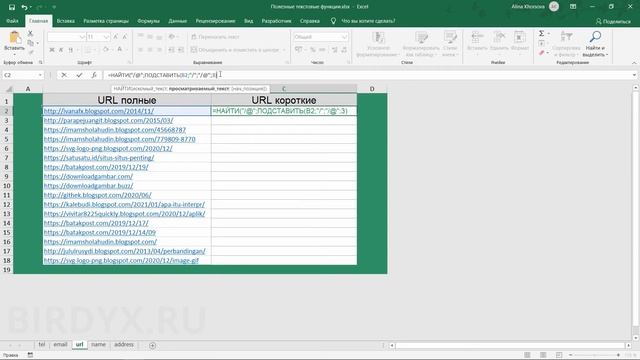The width and height of the screenshot is (640, 360).
Task: Click the Paste (Вставить) clipboard icon
Action: 14,38
